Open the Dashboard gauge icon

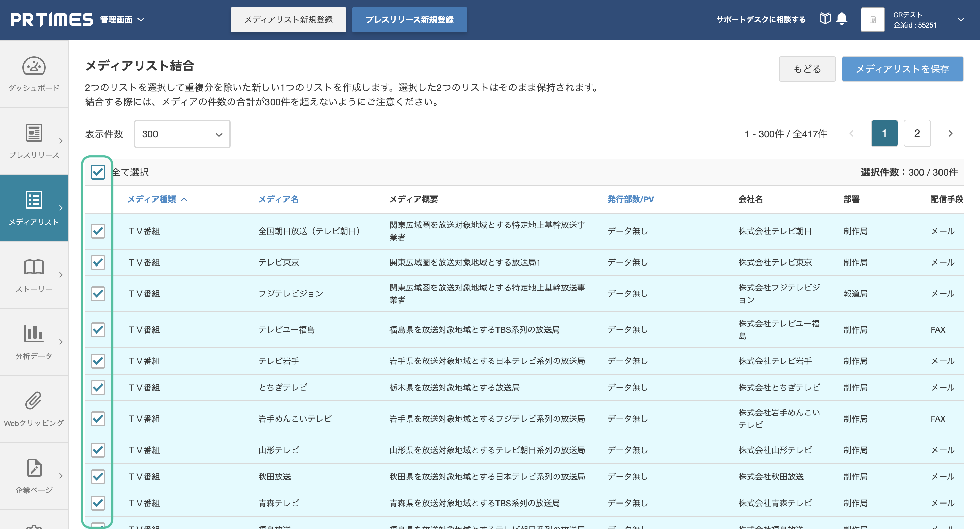click(x=34, y=66)
